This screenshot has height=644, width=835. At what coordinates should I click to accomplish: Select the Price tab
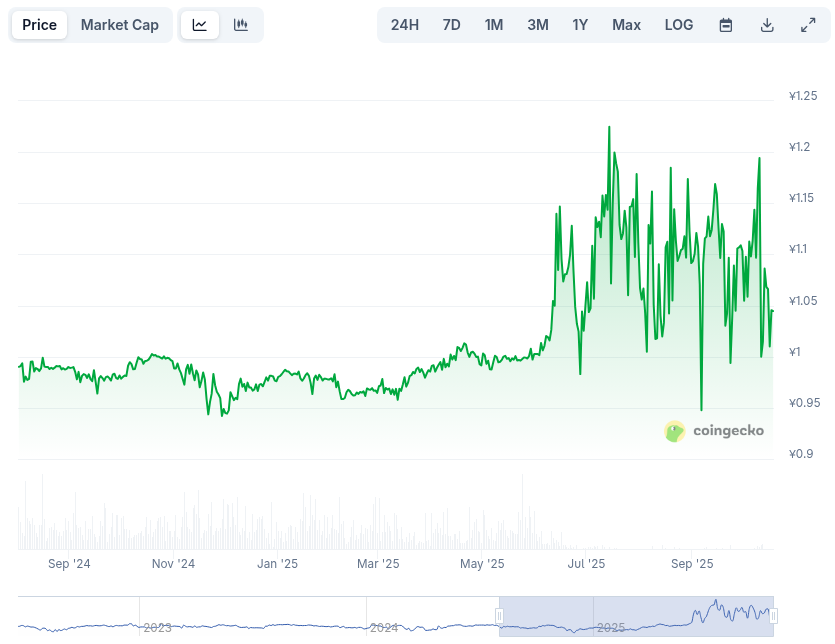[x=39, y=25]
